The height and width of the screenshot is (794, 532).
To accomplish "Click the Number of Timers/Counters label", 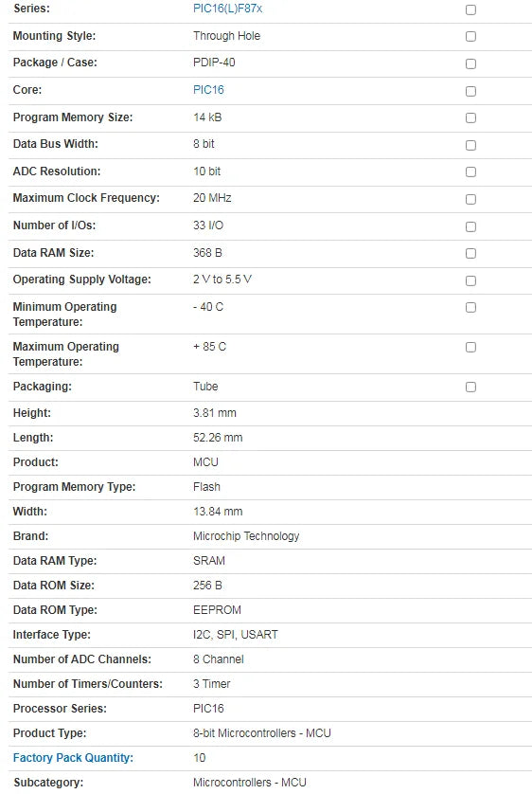I will (87, 683).
